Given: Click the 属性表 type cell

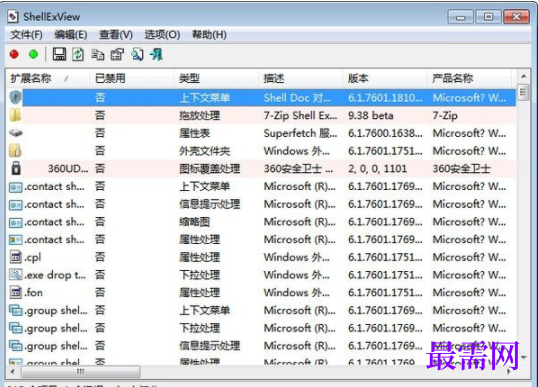Looking at the screenshot, I should [x=194, y=133].
